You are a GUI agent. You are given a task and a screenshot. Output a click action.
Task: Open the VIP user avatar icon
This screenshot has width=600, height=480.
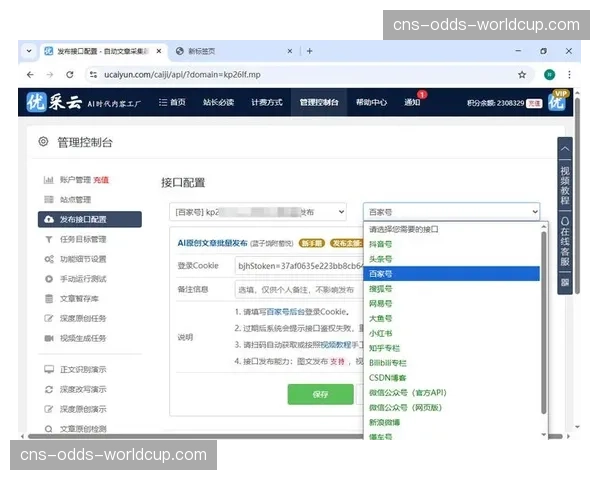[x=557, y=101]
